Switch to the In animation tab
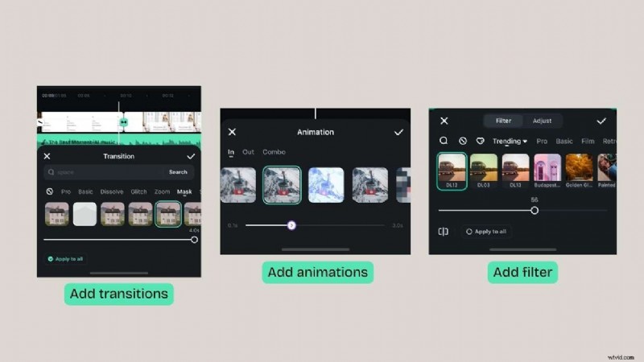This screenshot has width=644, height=362. (x=231, y=152)
